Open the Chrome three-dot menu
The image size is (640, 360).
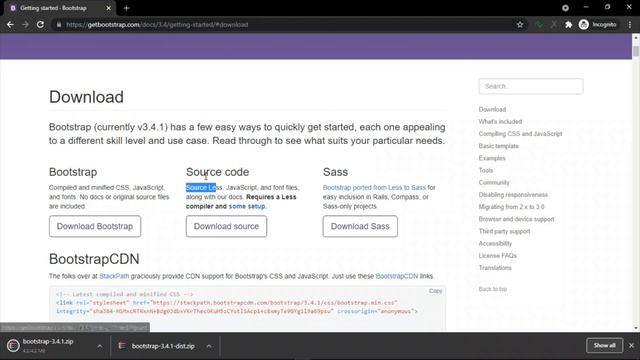point(630,24)
